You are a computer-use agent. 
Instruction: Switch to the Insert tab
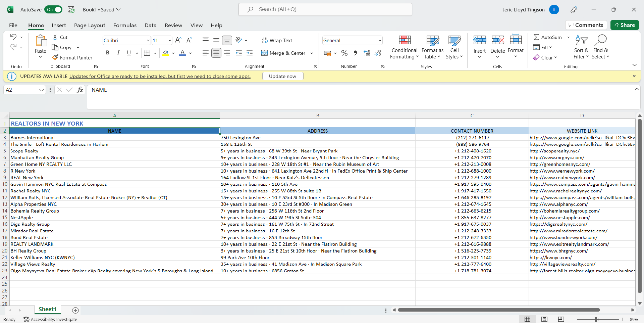click(59, 25)
